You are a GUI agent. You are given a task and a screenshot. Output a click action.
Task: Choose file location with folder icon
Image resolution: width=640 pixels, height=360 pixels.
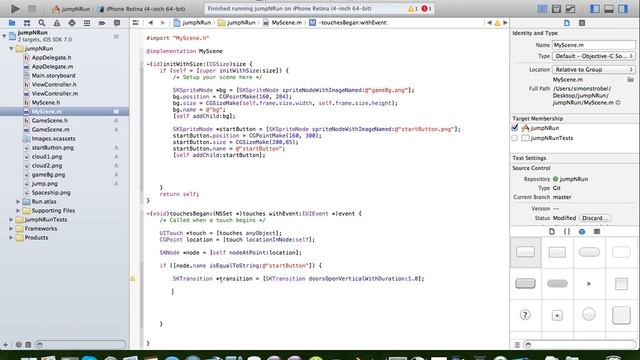coord(631,80)
